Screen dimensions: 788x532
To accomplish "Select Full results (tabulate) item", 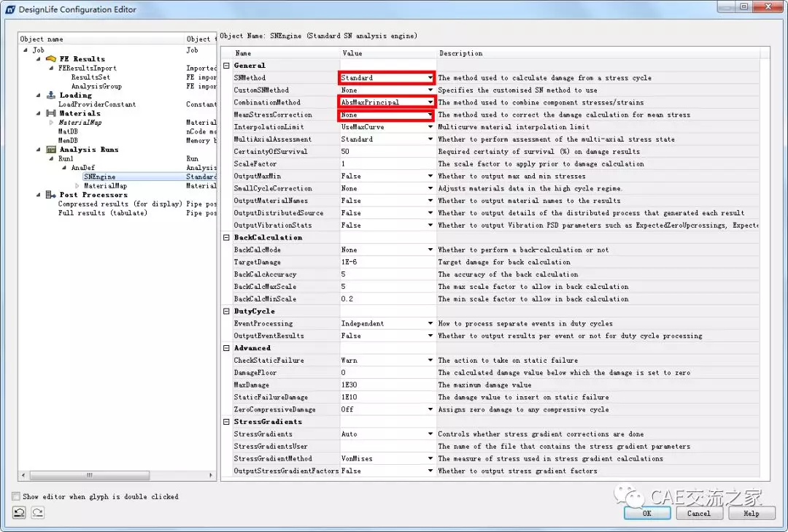I will (103, 212).
